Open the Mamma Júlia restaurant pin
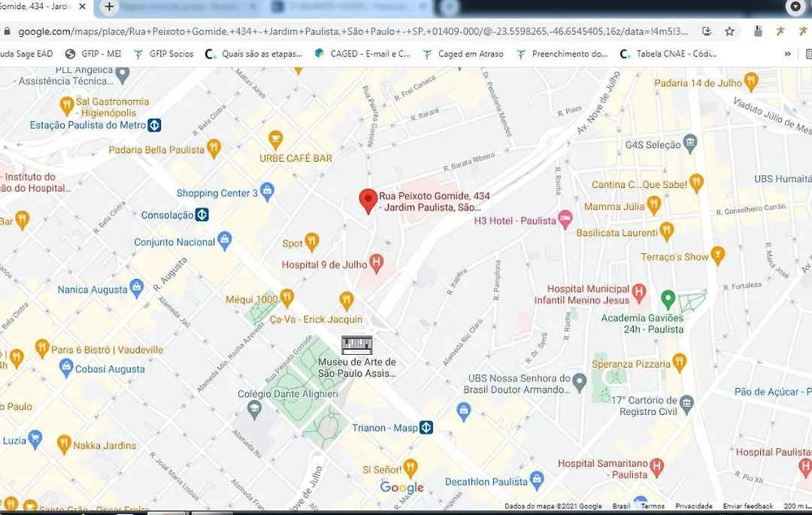 654,205
